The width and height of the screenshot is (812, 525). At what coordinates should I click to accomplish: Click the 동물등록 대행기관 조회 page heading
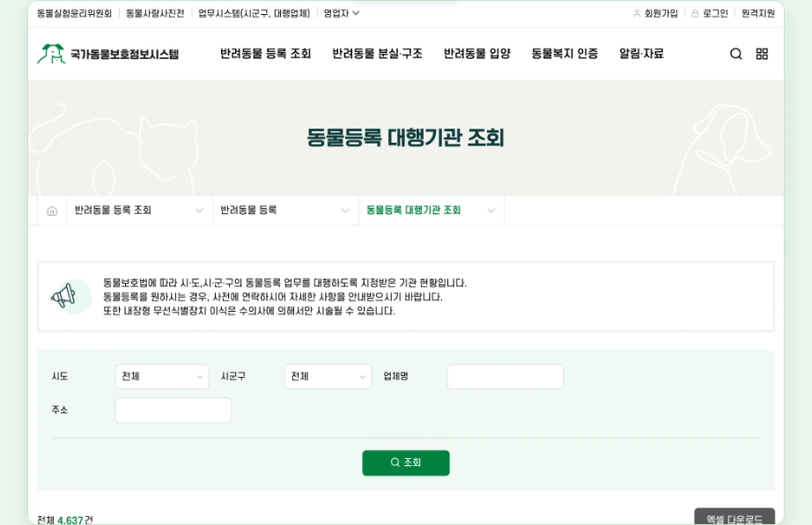pos(405,137)
